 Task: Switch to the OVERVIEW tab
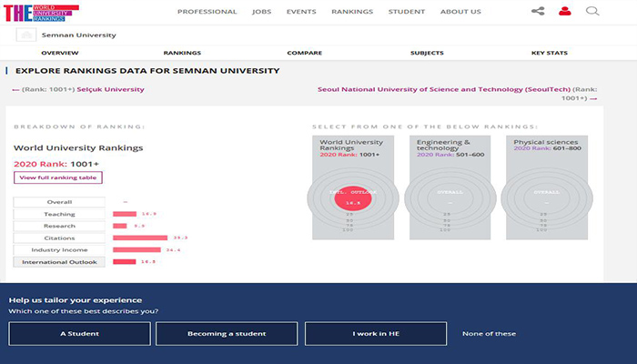tap(60, 53)
